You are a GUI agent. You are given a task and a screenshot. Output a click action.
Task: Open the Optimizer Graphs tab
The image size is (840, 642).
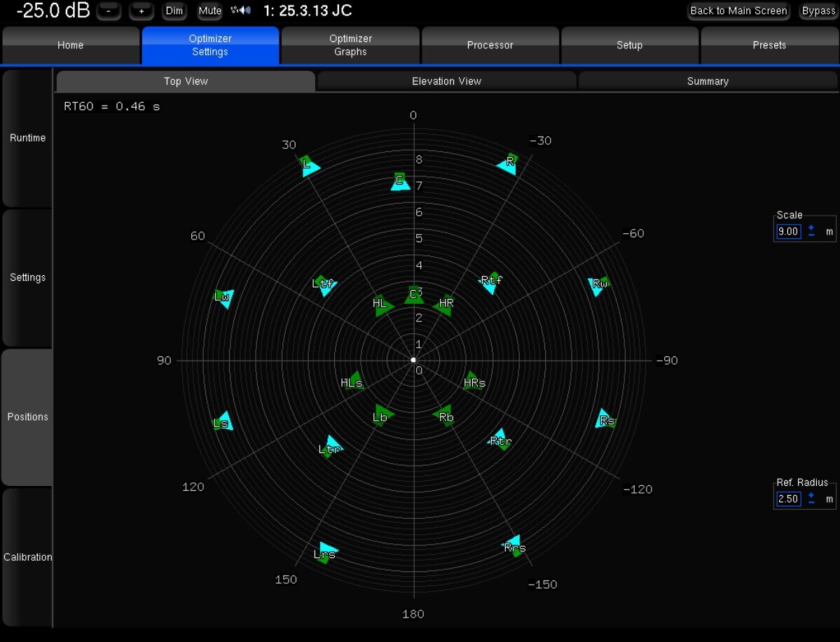click(x=350, y=46)
